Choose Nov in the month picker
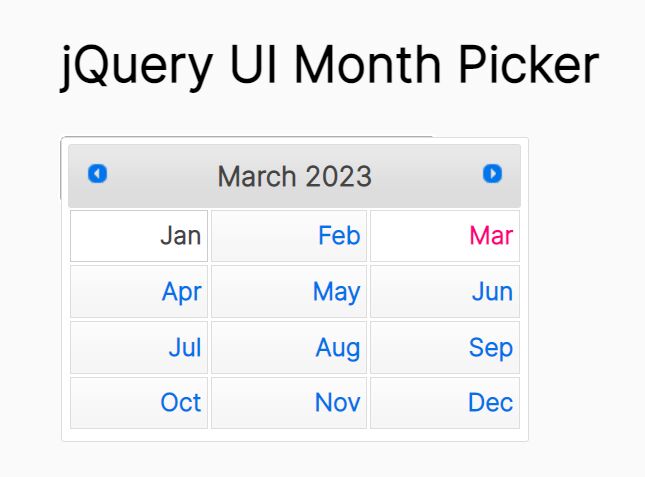645x477 pixels. [289, 403]
